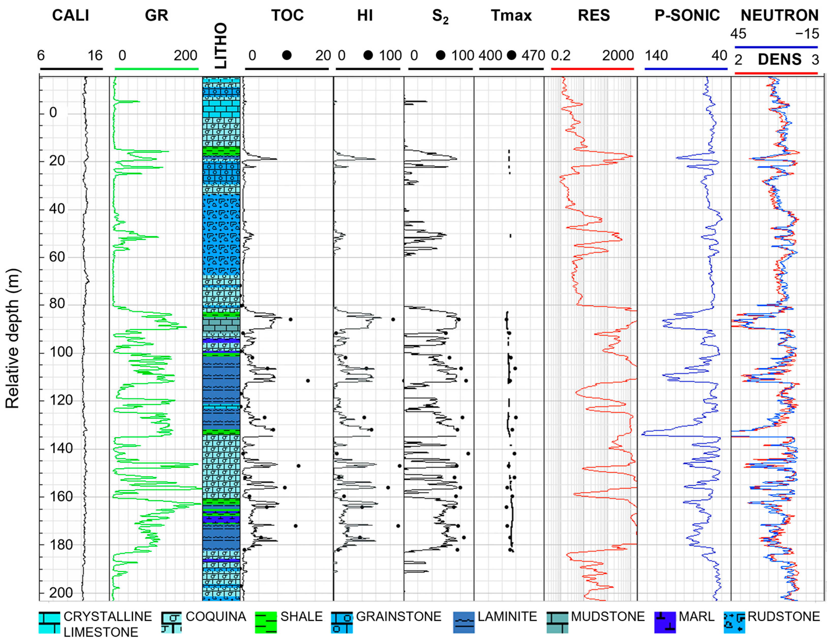Click the Crystalline Limestone legend pattern icon
833x644 pixels.
49,623
